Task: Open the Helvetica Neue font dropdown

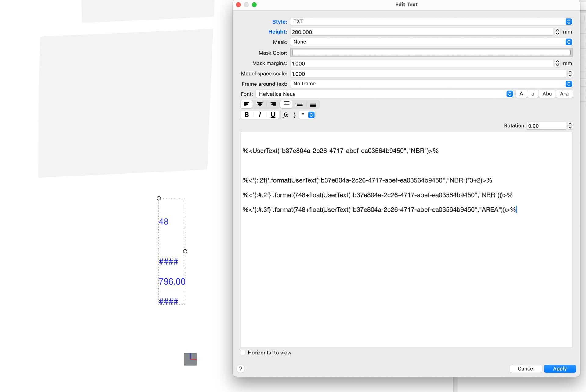Action: [x=385, y=94]
